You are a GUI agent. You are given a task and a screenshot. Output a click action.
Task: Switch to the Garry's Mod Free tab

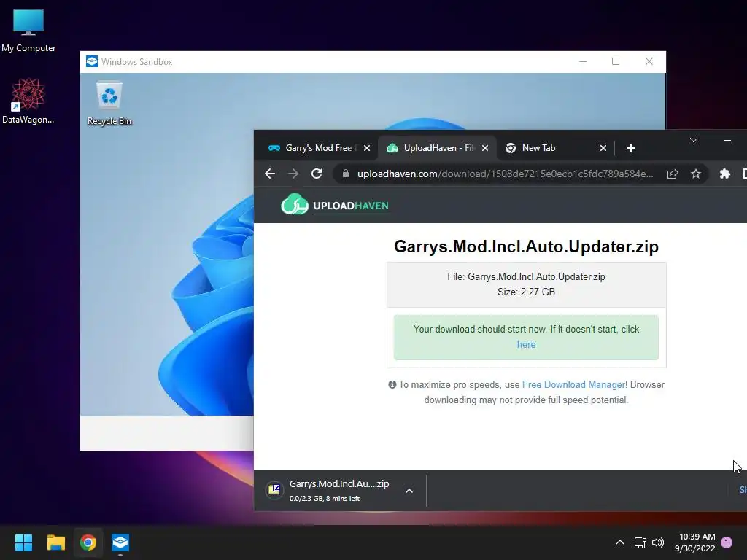318,148
